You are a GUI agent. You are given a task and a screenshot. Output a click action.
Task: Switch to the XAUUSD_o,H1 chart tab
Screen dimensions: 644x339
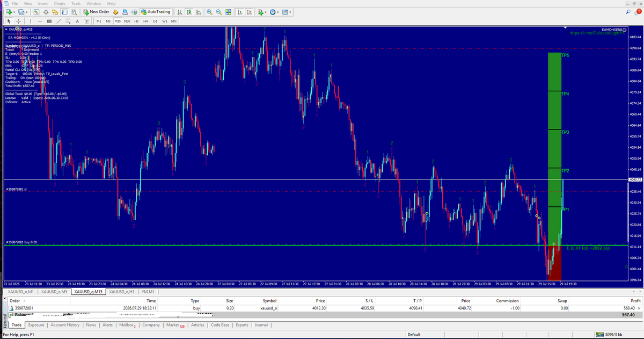123,291
